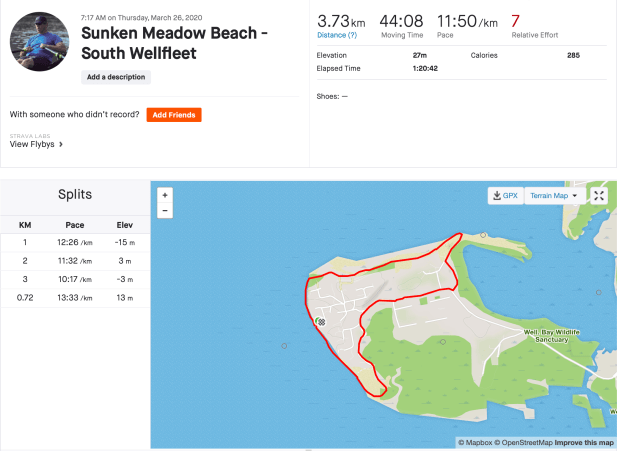The image size is (619, 451).
Task: Select the KM 1 split row
Action: [x=75, y=241]
